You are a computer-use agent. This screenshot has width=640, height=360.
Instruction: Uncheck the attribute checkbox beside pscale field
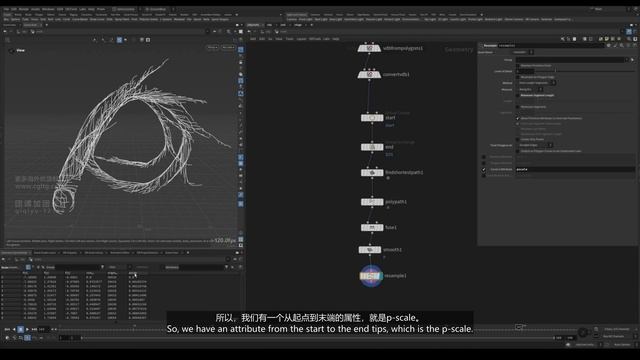coord(484,169)
